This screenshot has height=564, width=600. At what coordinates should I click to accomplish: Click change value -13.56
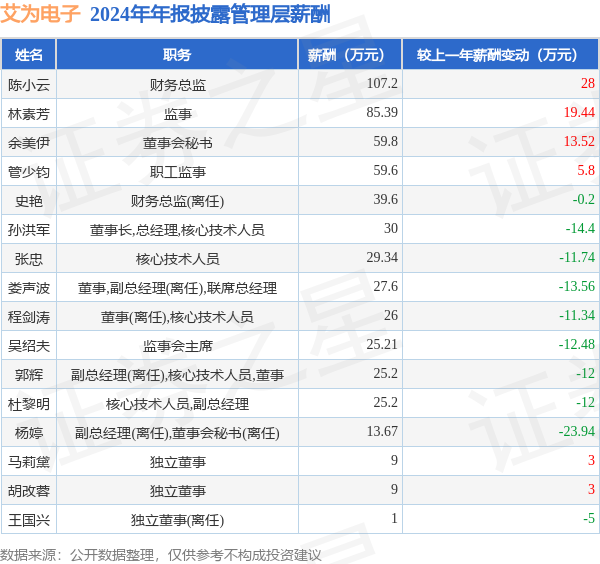pyautogui.click(x=577, y=287)
